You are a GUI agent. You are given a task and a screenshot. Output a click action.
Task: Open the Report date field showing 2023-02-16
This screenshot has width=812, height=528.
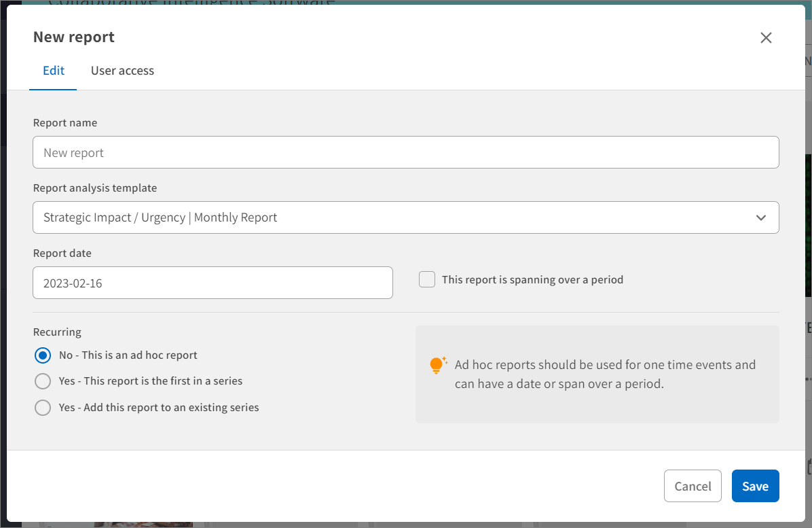213,283
